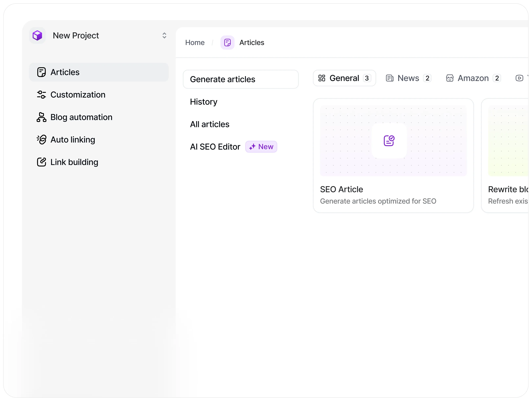The image size is (532, 401).
Task: Click the purple cube project logo
Action: tap(37, 35)
